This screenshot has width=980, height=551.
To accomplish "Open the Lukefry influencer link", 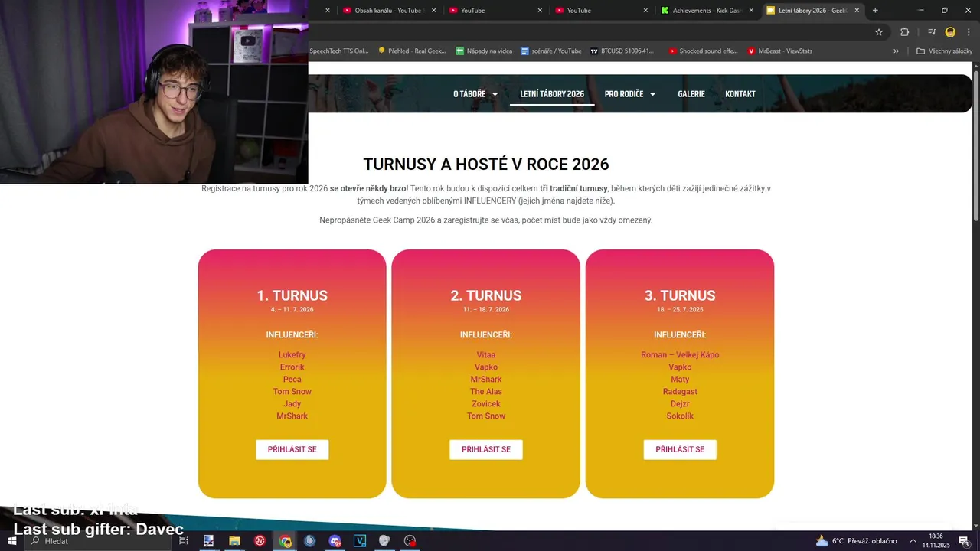I will 292,355.
